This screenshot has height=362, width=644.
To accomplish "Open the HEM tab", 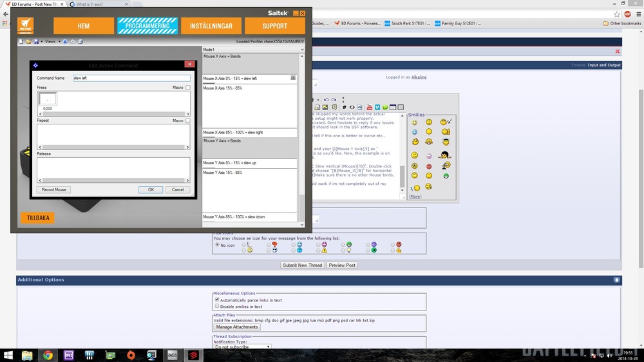I will [x=83, y=26].
